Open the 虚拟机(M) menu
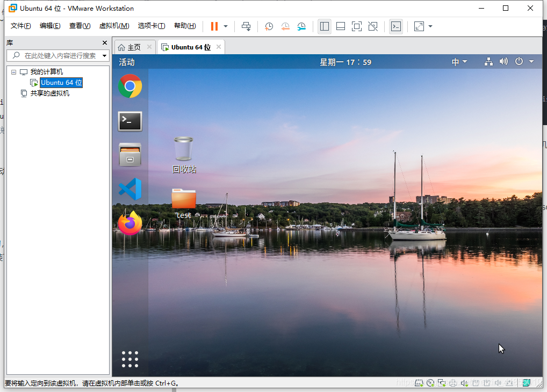The image size is (547, 392). coord(114,26)
